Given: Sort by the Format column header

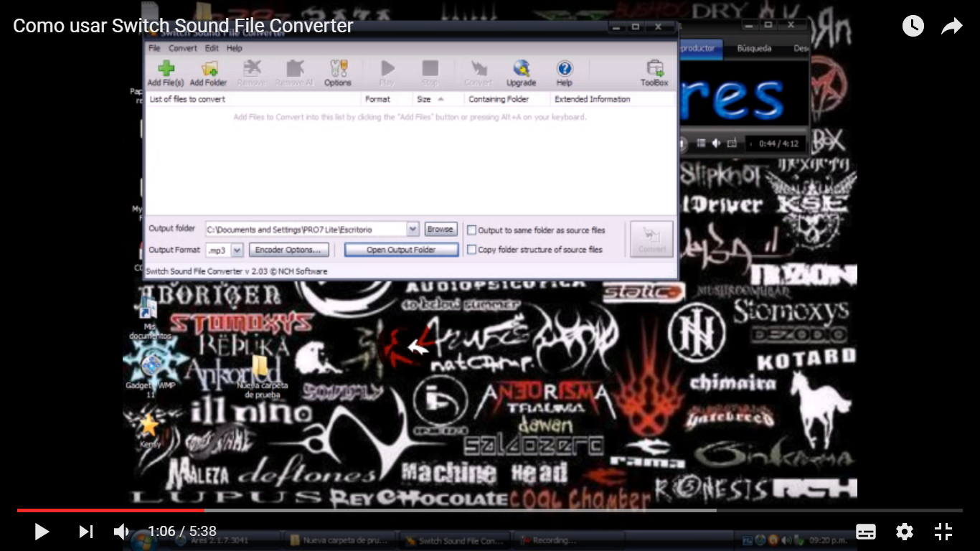Looking at the screenshot, I should point(387,99).
